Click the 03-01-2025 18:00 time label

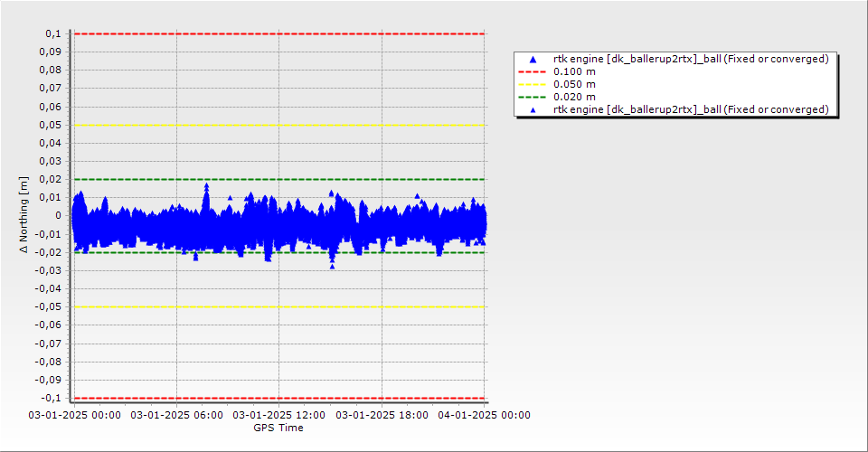point(382,415)
